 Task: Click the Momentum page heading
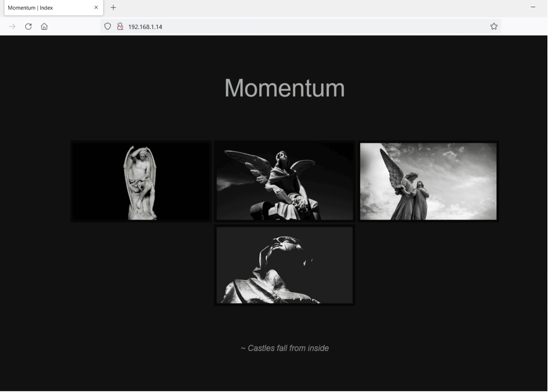pos(285,88)
